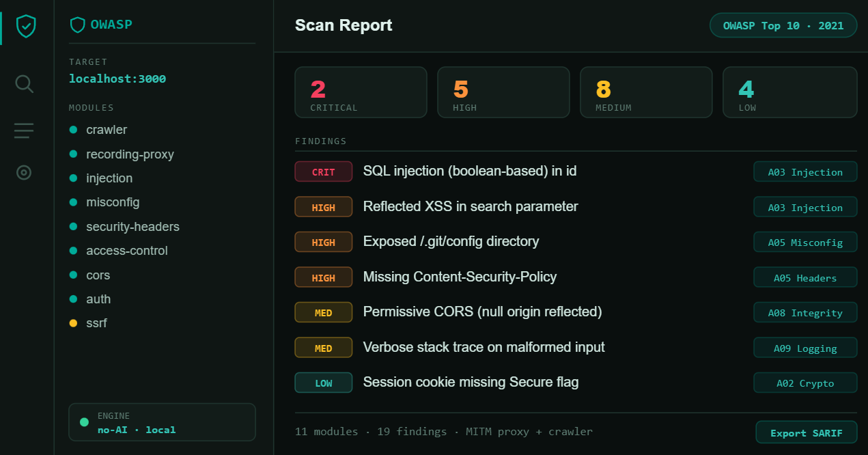
Task: Click the OWASP Top 10 · 2021 badge
Action: [783, 25]
